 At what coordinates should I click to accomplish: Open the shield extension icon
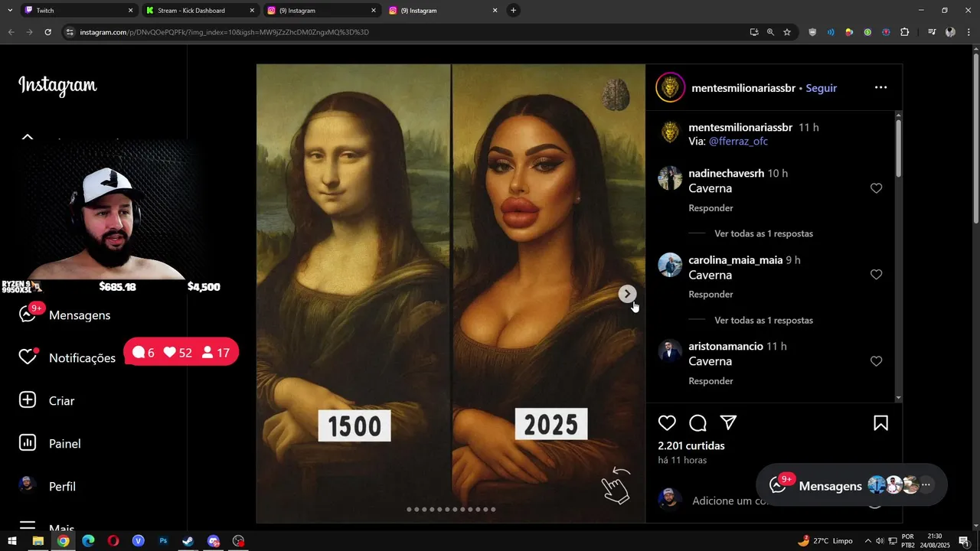pyautogui.click(x=812, y=32)
